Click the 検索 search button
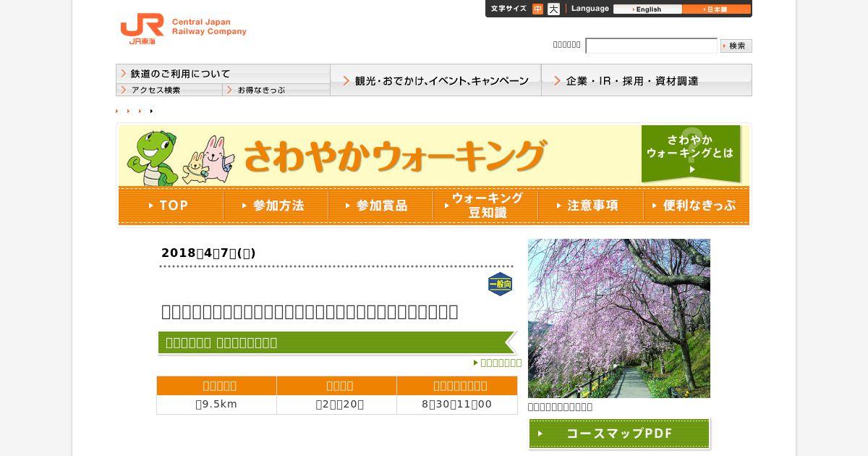The image size is (868, 456). coord(736,46)
